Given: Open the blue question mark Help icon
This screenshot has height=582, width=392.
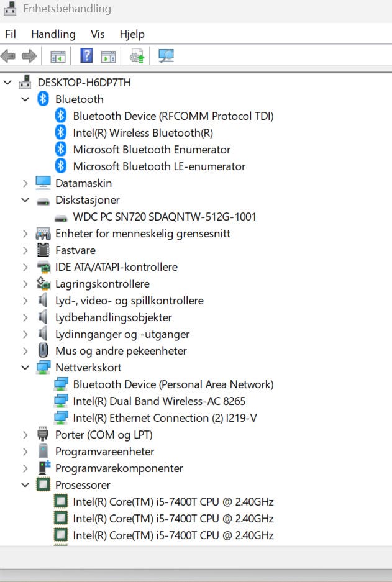Looking at the screenshot, I should (x=86, y=56).
